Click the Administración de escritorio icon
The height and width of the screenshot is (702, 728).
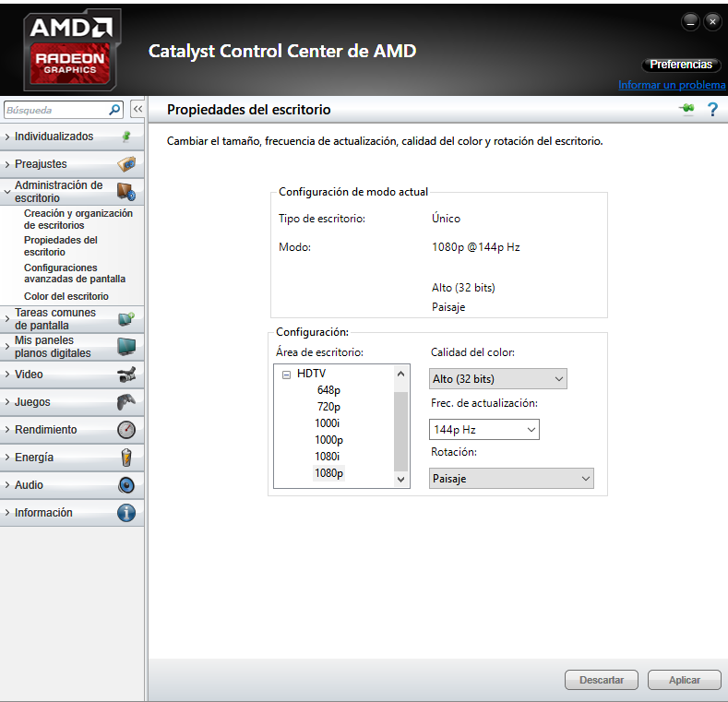(126, 191)
